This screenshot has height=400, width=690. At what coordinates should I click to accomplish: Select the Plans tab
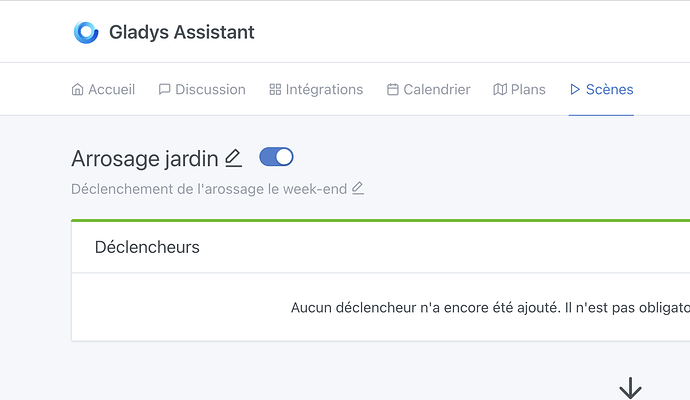(528, 90)
